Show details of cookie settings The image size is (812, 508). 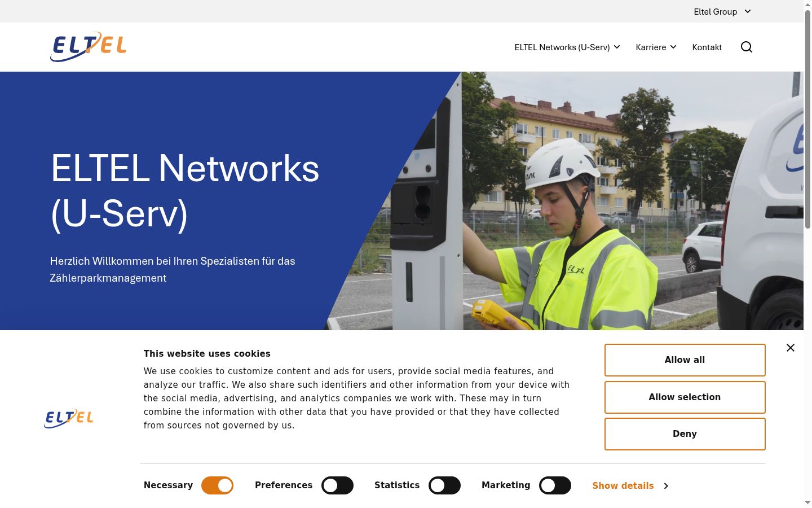point(630,485)
